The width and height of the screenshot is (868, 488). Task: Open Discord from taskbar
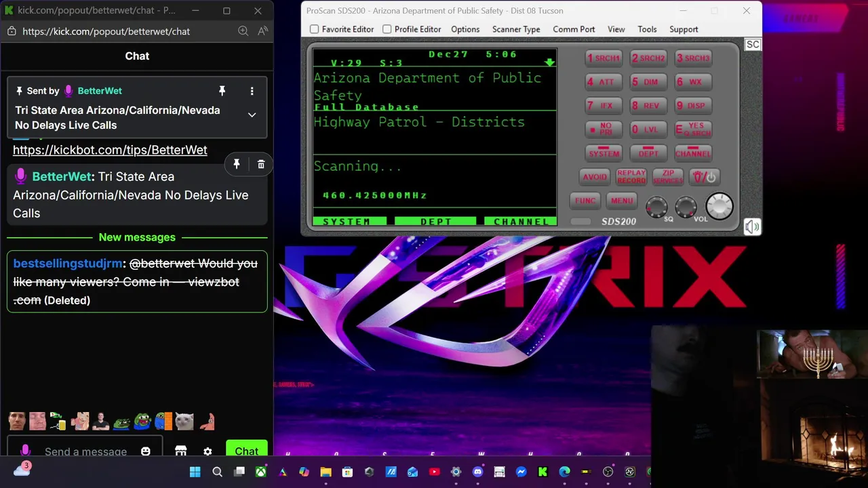pyautogui.click(x=477, y=472)
